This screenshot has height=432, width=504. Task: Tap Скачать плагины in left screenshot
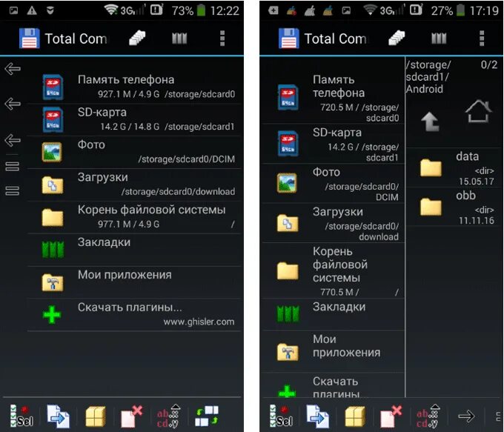click(x=134, y=315)
